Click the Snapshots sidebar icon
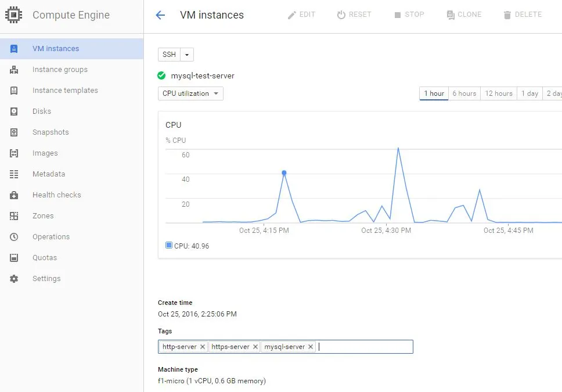This screenshot has height=392, width=562. (14, 132)
